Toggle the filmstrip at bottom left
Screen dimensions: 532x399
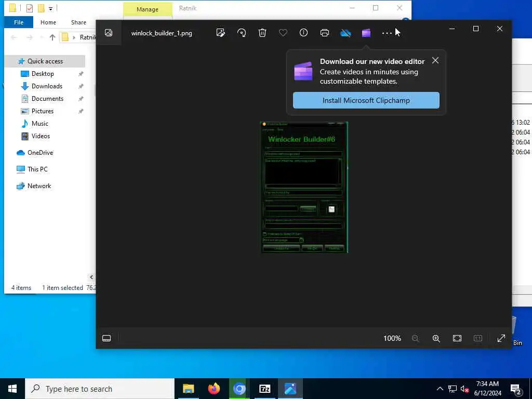click(x=107, y=338)
